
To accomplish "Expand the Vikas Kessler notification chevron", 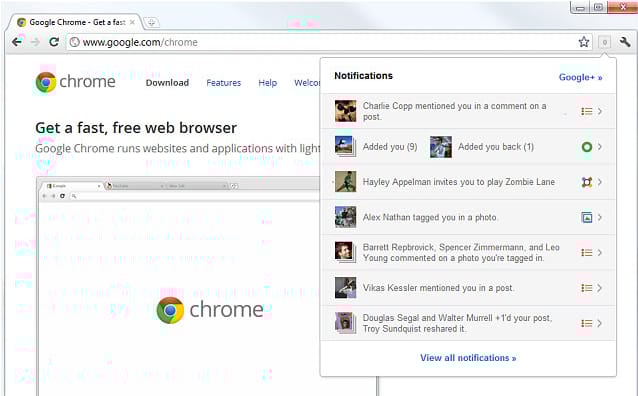I will [x=600, y=288].
